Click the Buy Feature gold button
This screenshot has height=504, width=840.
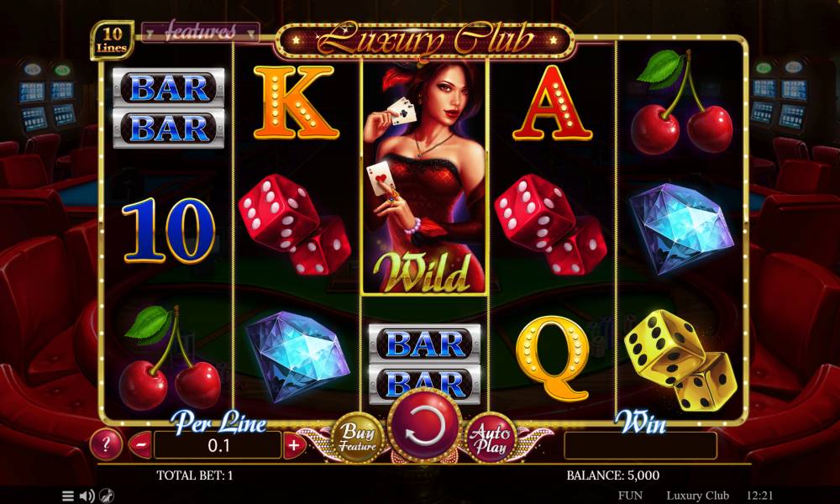click(357, 438)
